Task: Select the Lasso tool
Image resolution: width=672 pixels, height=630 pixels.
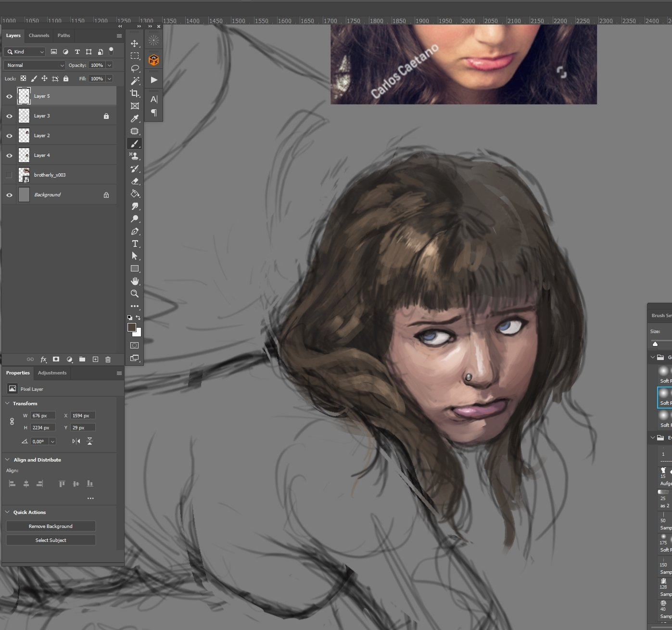Action: point(135,68)
